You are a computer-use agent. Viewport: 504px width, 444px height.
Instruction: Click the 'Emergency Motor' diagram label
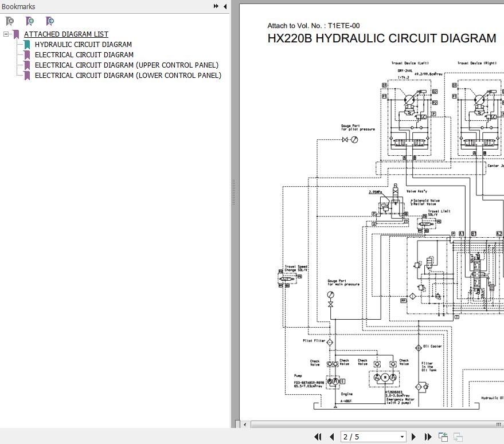[400, 399]
